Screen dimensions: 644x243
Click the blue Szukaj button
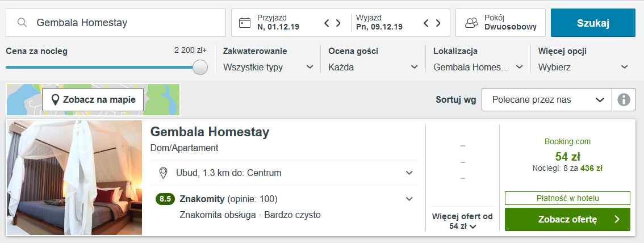click(593, 23)
